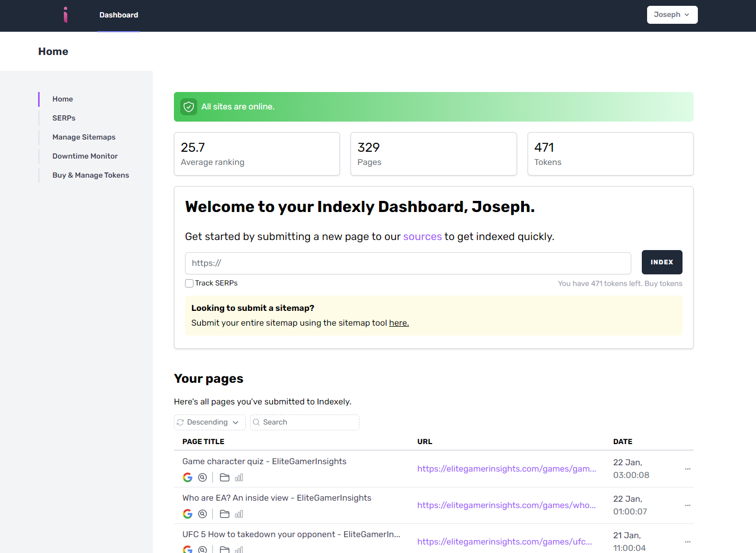Click title Who are EA? An inside view
Viewport: 756px width, 553px height.
[277, 498]
